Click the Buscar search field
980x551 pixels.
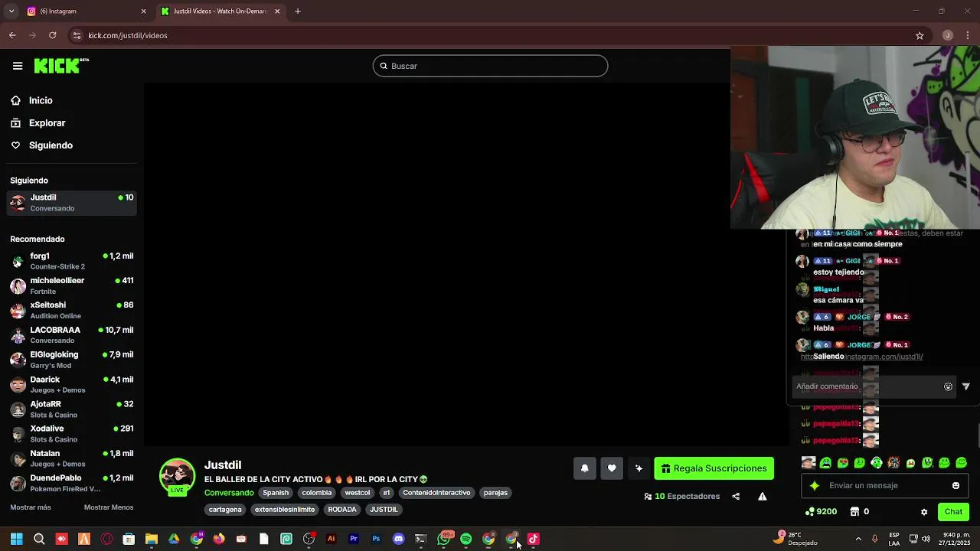pos(490,66)
